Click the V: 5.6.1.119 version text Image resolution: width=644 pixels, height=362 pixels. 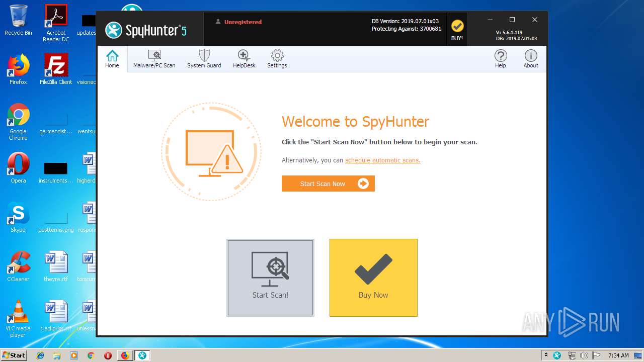(509, 33)
